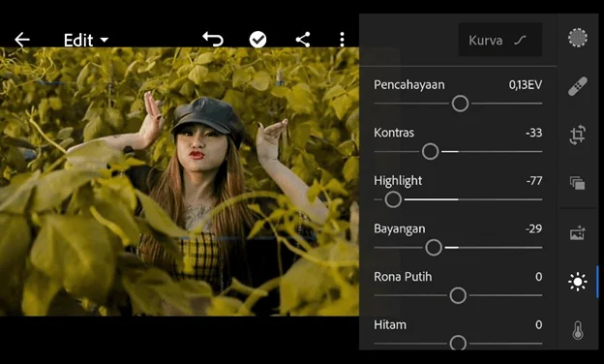604x364 pixels.
Task: Confirm edits with the checkmark icon
Action: [257, 40]
